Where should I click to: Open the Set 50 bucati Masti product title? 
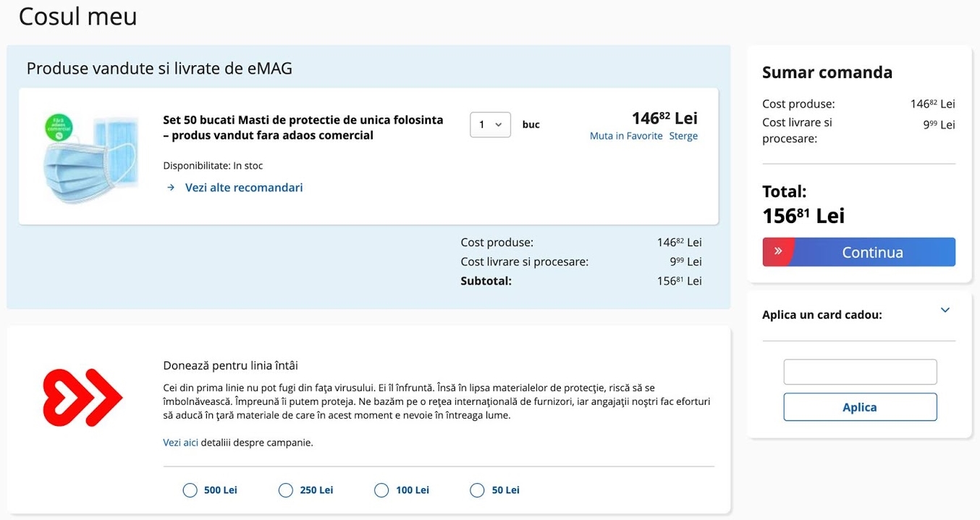[303, 127]
